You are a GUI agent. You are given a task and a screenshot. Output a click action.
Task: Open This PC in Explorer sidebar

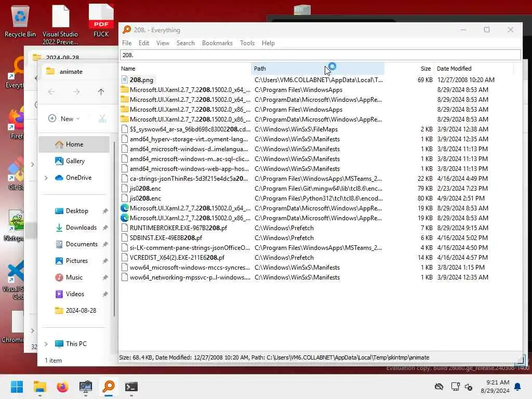pyautogui.click(x=76, y=344)
